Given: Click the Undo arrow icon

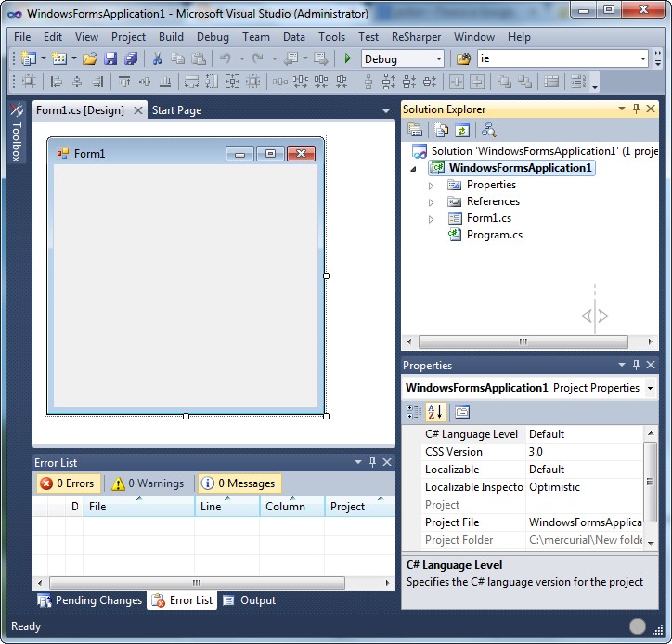Looking at the screenshot, I should click(x=226, y=58).
